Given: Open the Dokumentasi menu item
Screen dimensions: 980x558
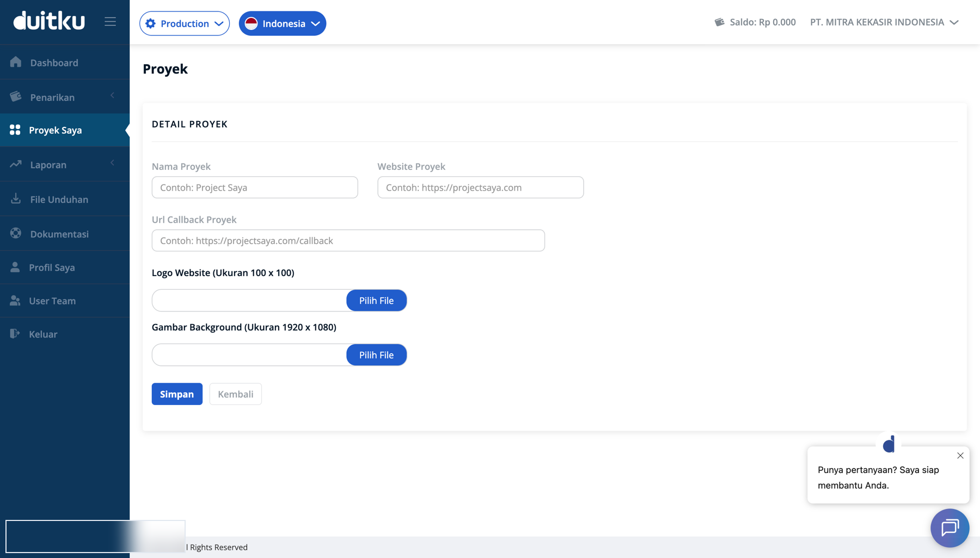Looking at the screenshot, I should click(x=65, y=234).
